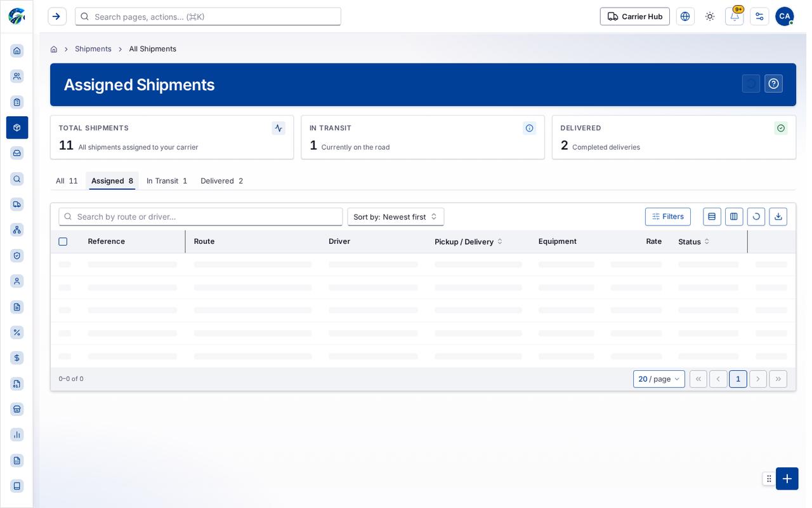
Task: Open the bar chart icon in sidebar
Action: pos(17,434)
